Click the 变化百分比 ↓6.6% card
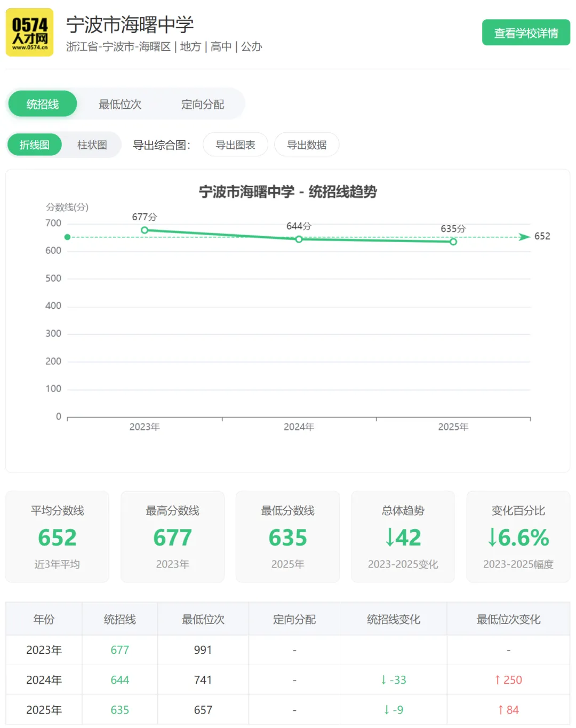576x728 pixels. pyautogui.click(x=518, y=537)
